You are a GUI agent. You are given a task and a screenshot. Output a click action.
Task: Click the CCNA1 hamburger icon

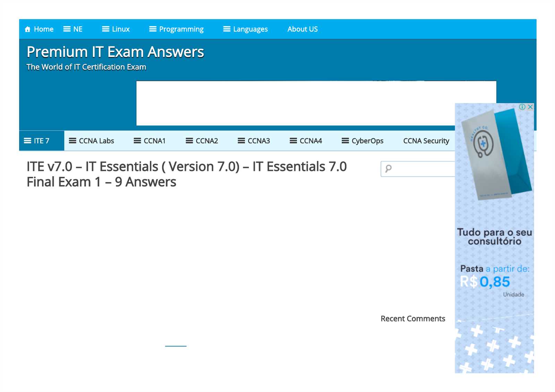tap(137, 141)
